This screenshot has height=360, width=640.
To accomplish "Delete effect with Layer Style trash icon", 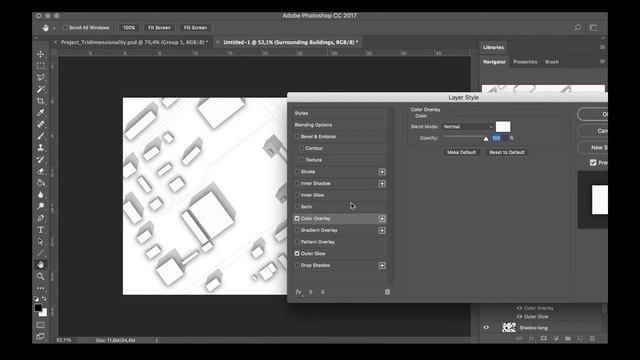I will [x=387, y=292].
